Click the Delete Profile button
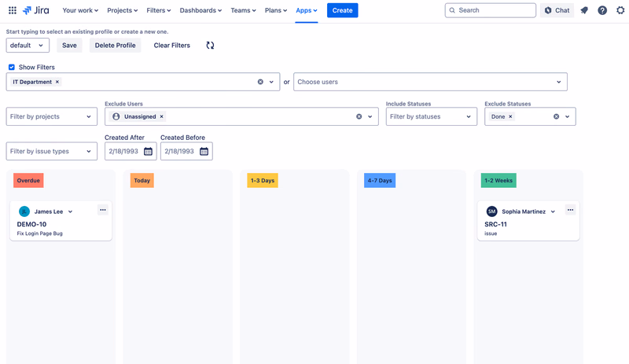The image size is (629, 364). click(115, 46)
